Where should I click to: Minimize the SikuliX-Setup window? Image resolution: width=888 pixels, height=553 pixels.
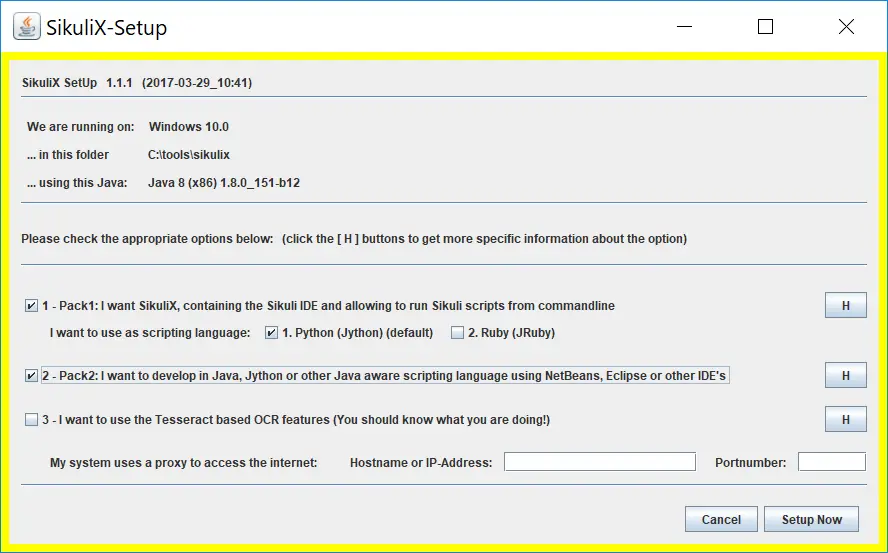tap(685, 27)
